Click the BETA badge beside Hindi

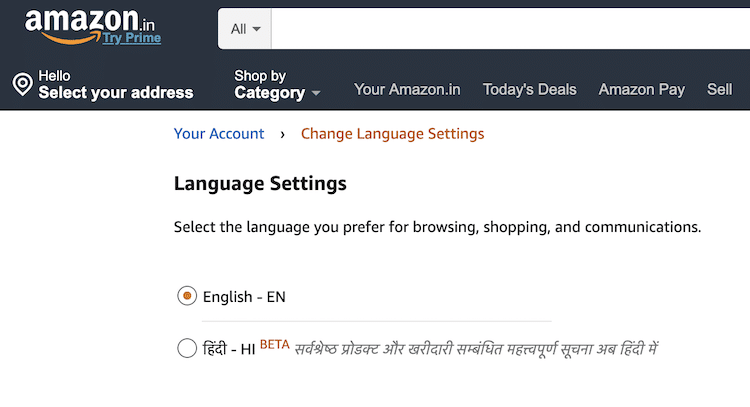pyautogui.click(x=275, y=344)
